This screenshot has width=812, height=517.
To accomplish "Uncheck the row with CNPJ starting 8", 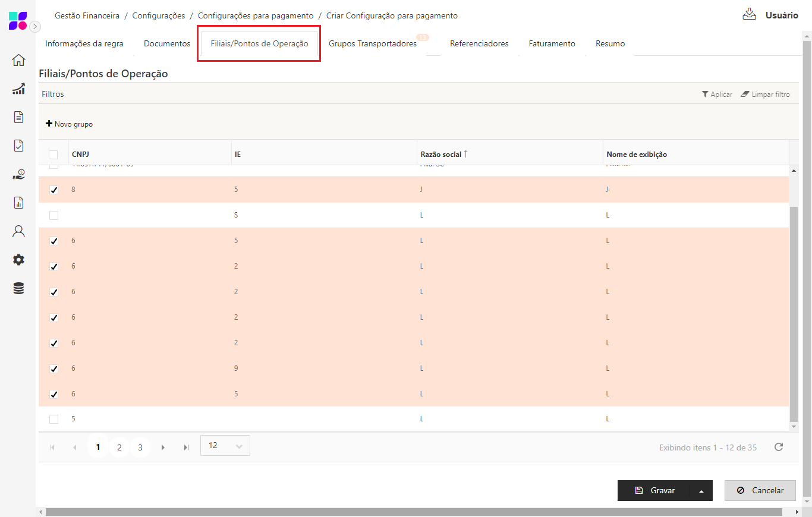I will [54, 190].
